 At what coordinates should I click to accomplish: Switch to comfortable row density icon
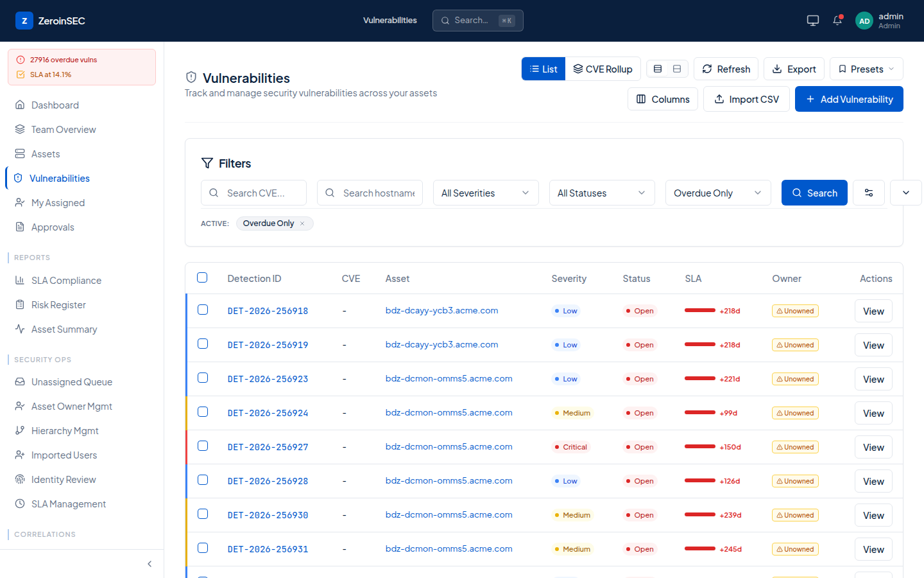[677, 69]
